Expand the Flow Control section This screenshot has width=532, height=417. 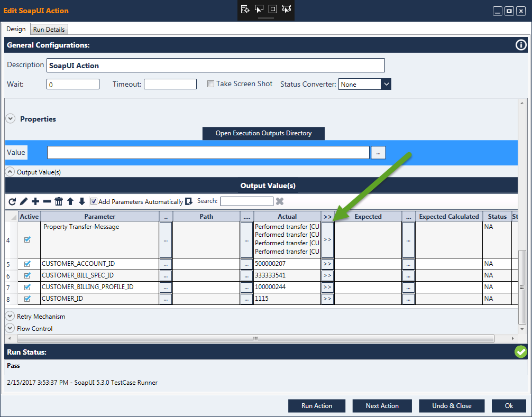10,328
